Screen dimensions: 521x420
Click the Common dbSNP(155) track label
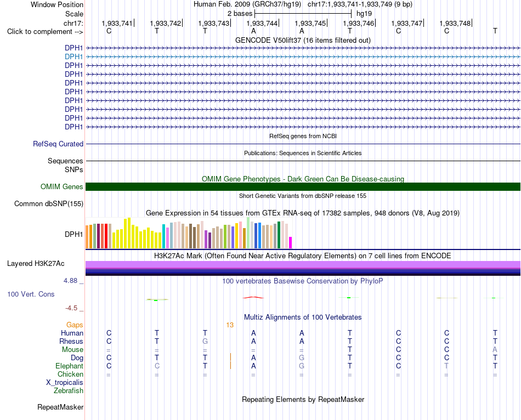tap(48, 203)
